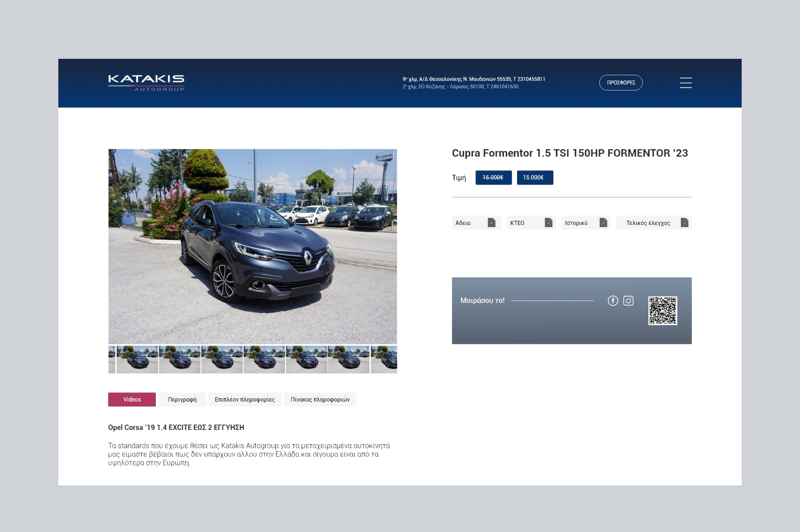800x532 pixels.
Task: Download icon next to Ιστορικό
Action: point(603,222)
